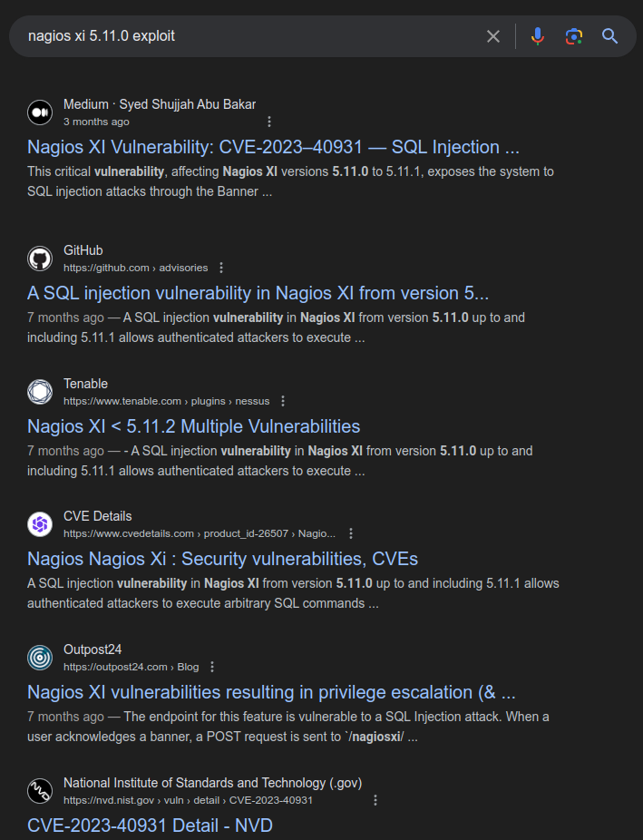Open CVE-2023-40931 Detail - NVD link
This screenshot has height=840, width=643.
coord(150,825)
